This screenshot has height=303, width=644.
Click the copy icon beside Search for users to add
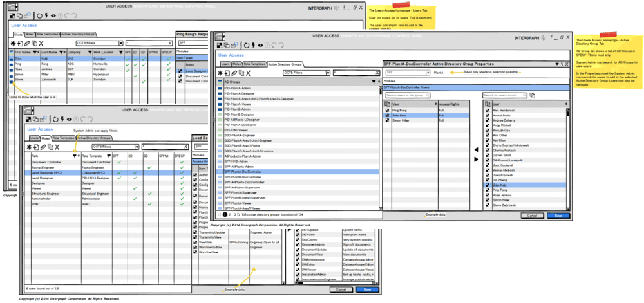(x=533, y=95)
